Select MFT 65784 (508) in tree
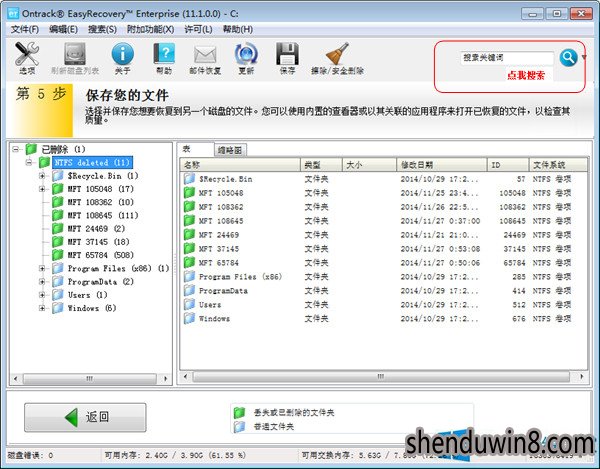 tap(101, 255)
